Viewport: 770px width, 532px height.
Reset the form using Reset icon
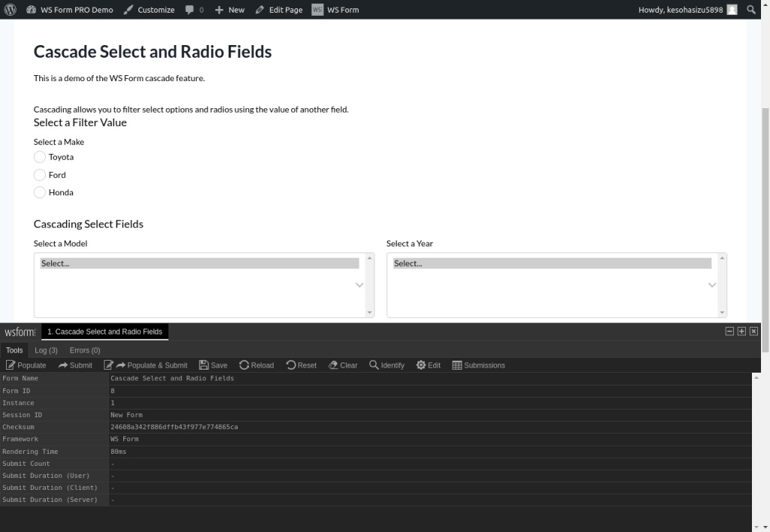[x=291, y=365]
